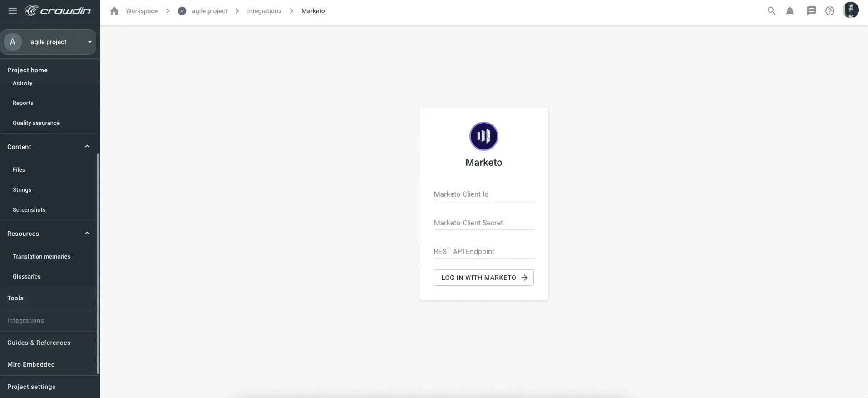868x398 pixels.
Task: Click the Marketo card heading
Action: 484,163
